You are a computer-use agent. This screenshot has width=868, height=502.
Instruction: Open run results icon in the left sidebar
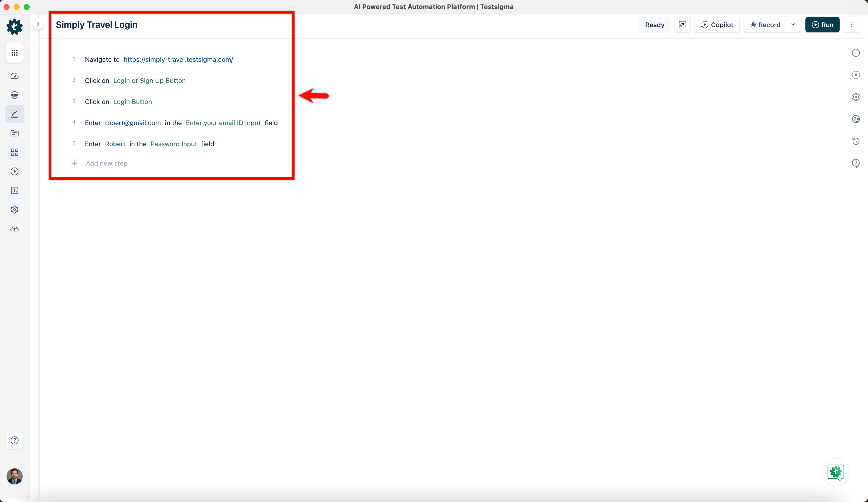15,171
